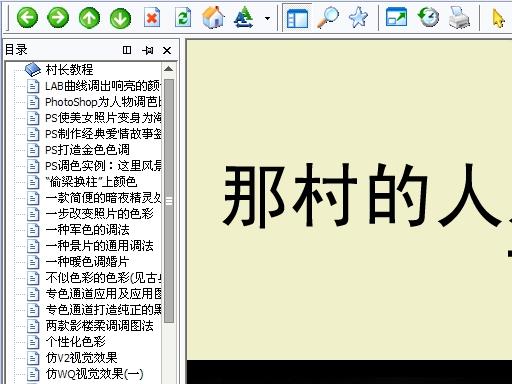Go to next page with down arrow
The height and width of the screenshot is (384, 512).
[x=120, y=17]
